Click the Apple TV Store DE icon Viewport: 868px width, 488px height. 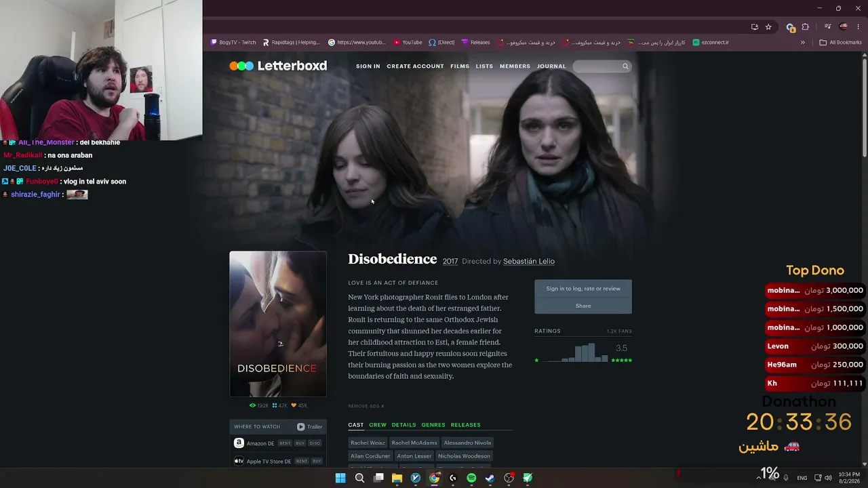[239, 461]
